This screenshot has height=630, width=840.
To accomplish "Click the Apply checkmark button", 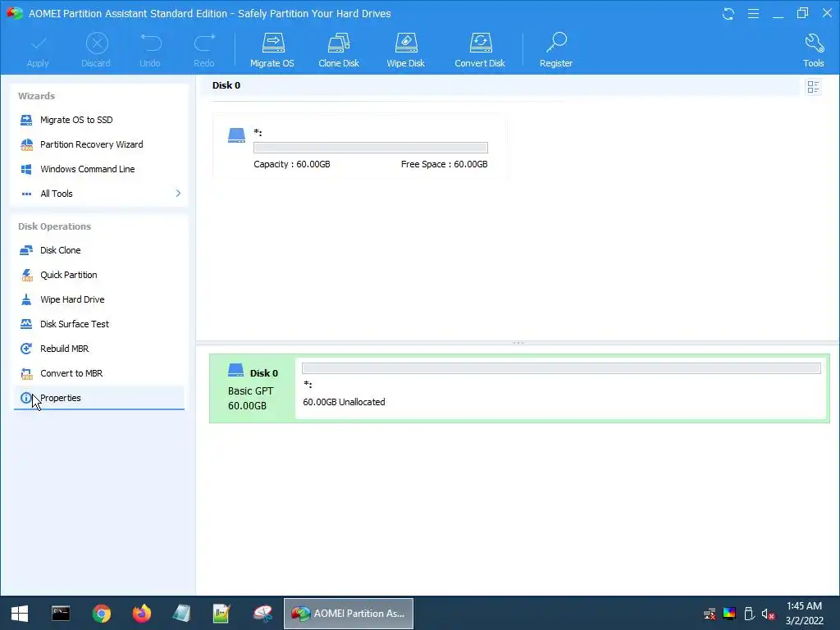I will pos(38,50).
